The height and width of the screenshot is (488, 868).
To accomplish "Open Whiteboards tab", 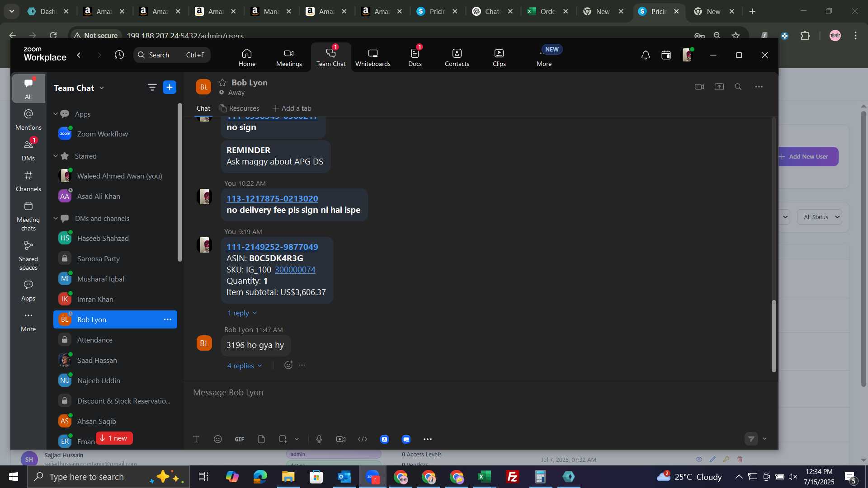I will [x=373, y=57].
